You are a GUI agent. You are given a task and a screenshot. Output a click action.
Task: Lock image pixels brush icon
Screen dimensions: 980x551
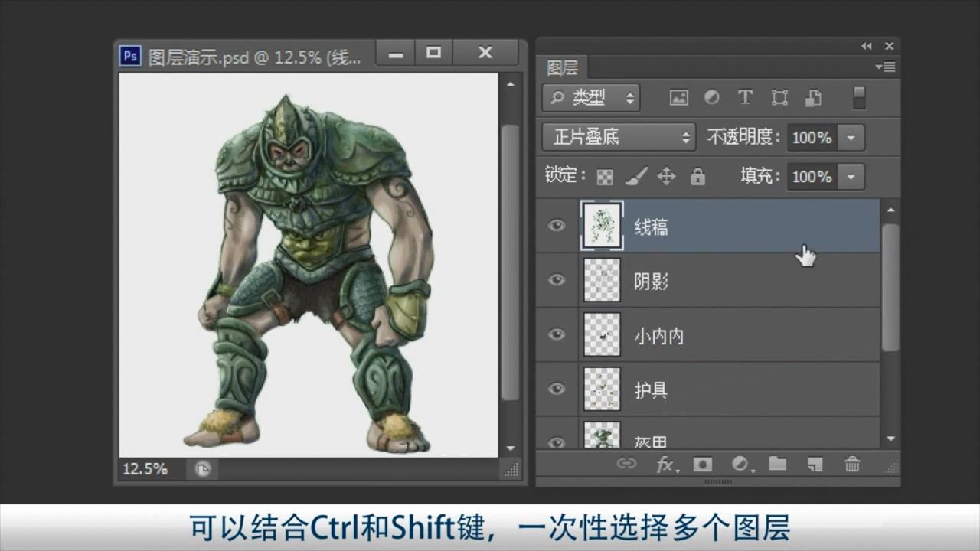635,177
